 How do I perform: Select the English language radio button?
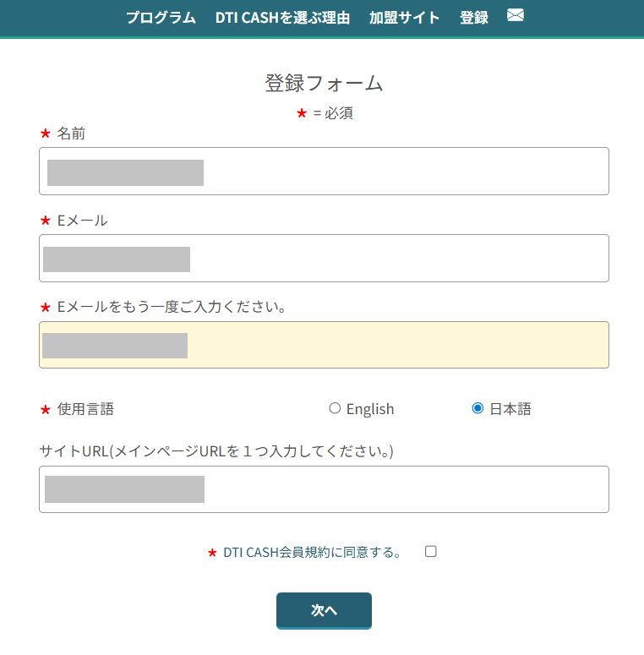[335, 408]
